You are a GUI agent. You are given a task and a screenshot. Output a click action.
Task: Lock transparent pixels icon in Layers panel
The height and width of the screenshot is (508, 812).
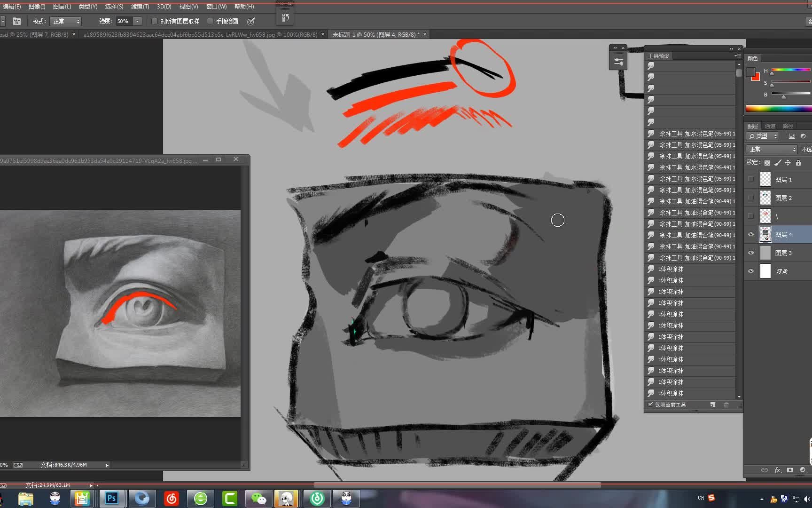pyautogui.click(x=767, y=163)
